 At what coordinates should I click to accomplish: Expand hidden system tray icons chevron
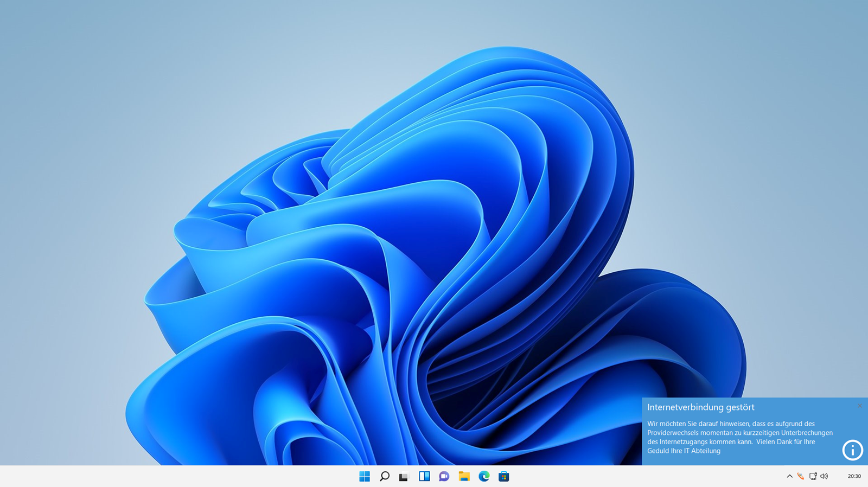point(789,476)
